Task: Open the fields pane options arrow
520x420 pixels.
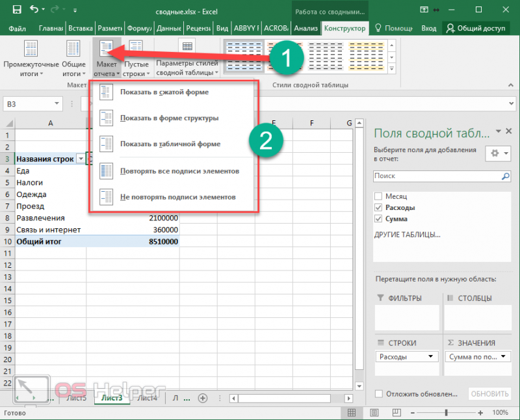Action: point(498,131)
